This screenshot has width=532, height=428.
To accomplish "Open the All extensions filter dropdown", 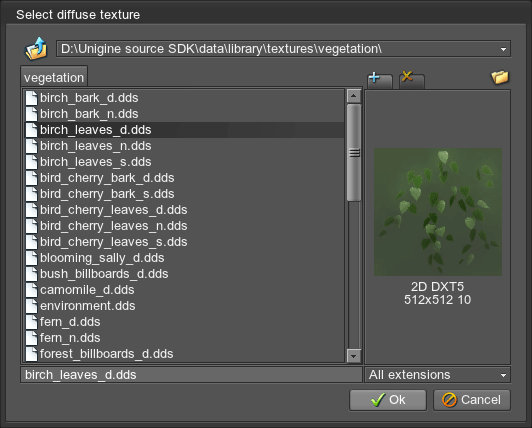I will [437, 375].
